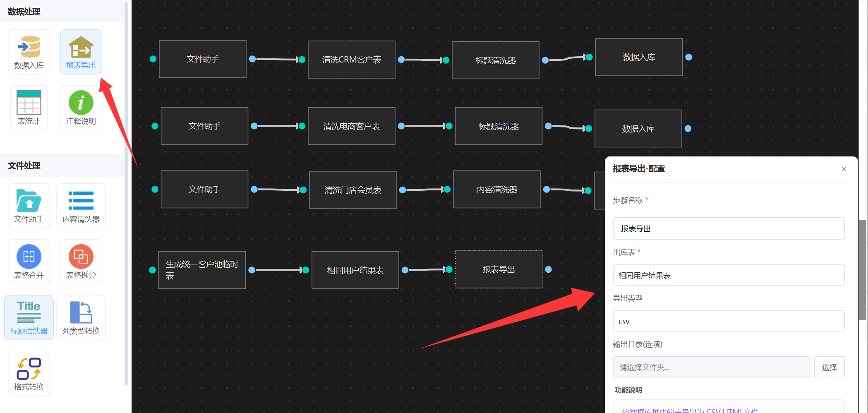Select the 生成统一客户池临时表 node
This screenshot has width=868, height=413.
point(202,270)
